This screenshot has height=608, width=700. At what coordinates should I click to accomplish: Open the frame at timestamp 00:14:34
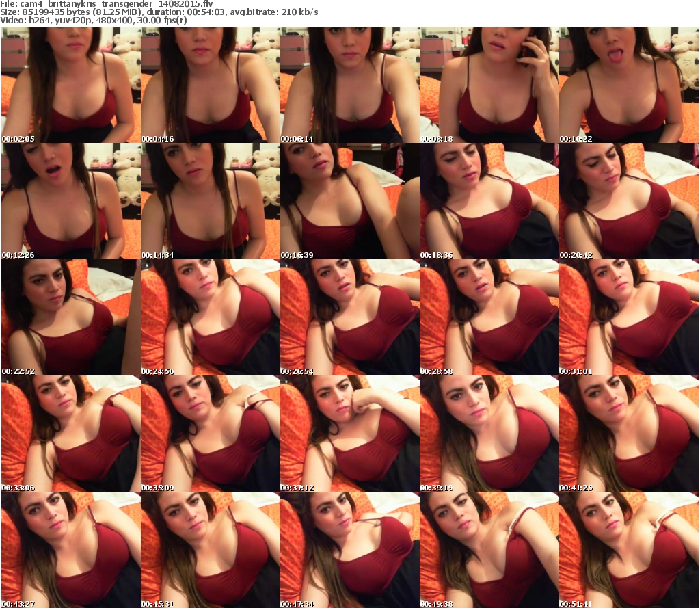click(211, 201)
